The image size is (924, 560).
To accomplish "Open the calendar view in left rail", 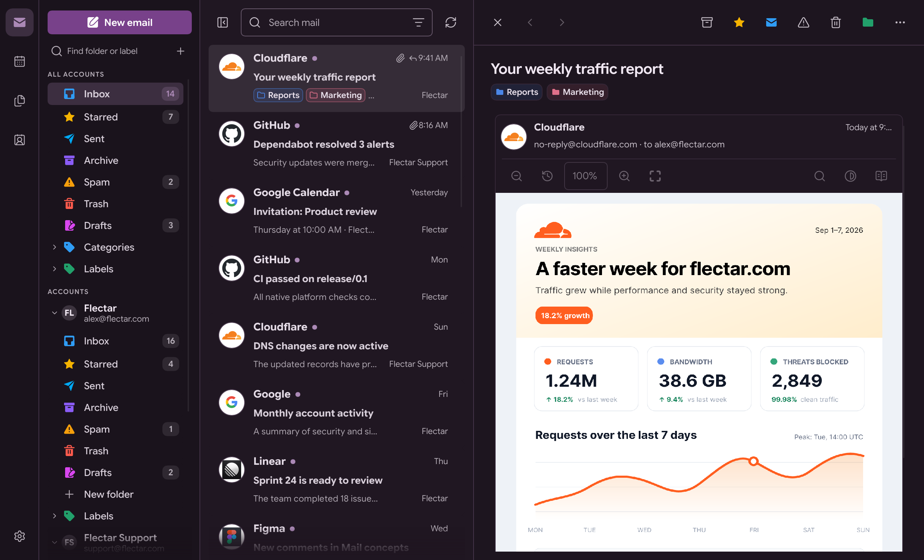I will pos(20,62).
